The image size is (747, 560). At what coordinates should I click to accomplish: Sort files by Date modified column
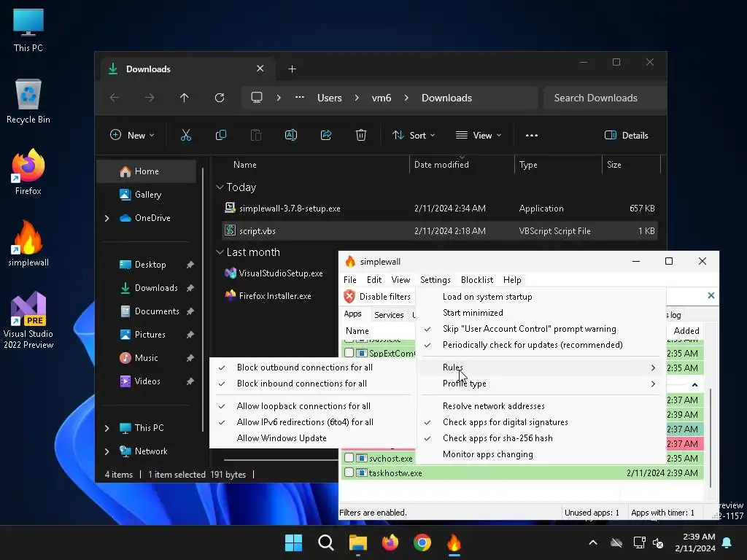click(x=441, y=164)
